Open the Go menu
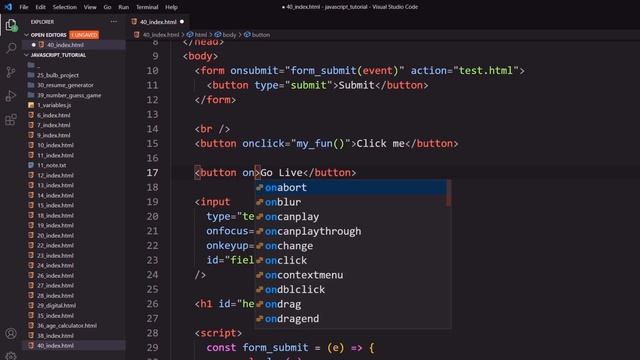The image size is (640, 360). [x=107, y=7]
